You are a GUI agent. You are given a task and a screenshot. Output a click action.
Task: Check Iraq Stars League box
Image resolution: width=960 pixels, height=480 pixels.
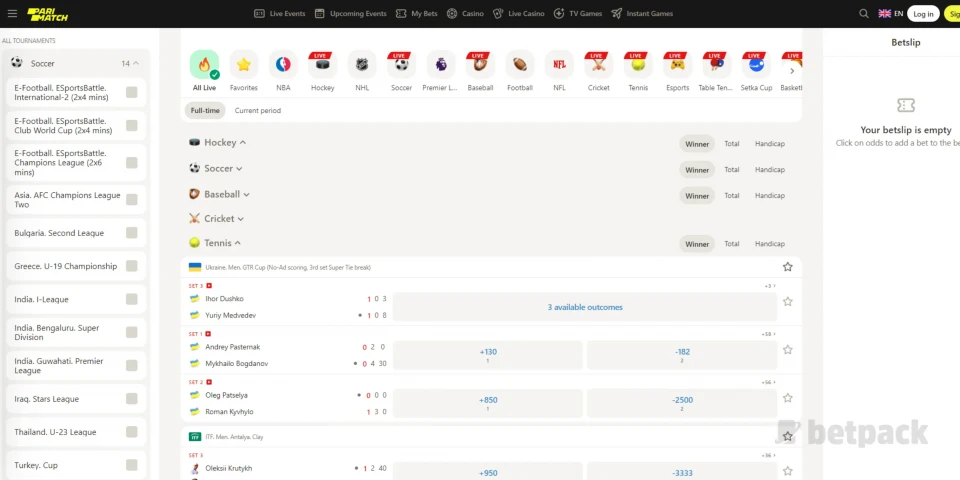coord(132,399)
